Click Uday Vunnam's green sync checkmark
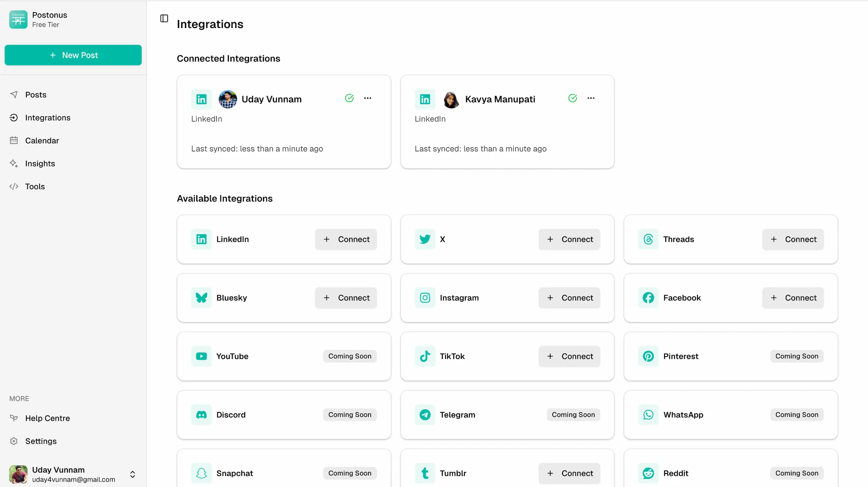 tap(349, 98)
